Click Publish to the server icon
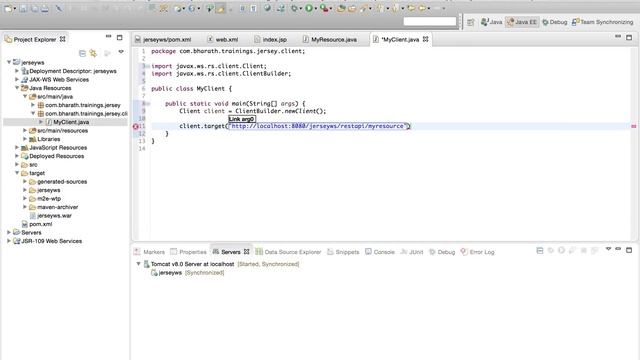Image resolution: width=640 pixels, height=360 pixels. pos(595,250)
